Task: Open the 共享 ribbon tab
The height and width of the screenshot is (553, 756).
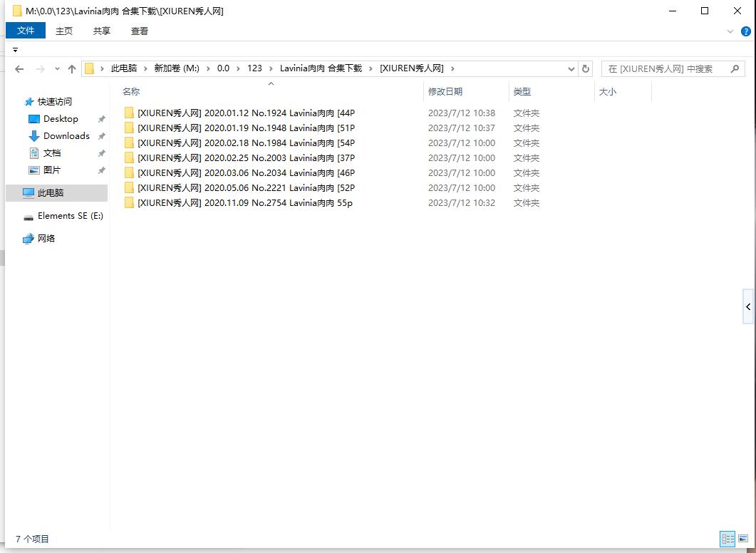Action: point(102,31)
